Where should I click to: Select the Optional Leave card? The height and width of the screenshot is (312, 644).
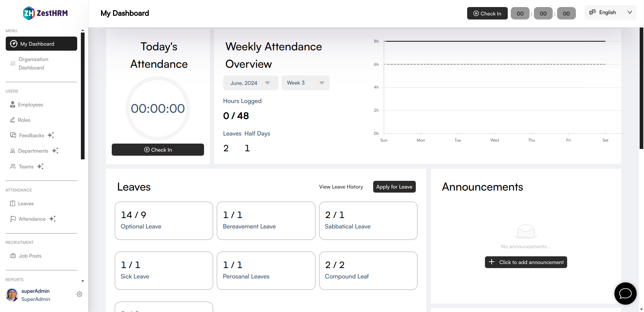pyautogui.click(x=164, y=221)
